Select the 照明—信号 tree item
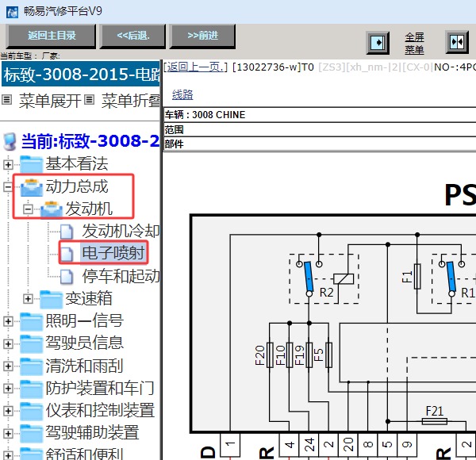This screenshot has height=460, width=476. tap(85, 320)
